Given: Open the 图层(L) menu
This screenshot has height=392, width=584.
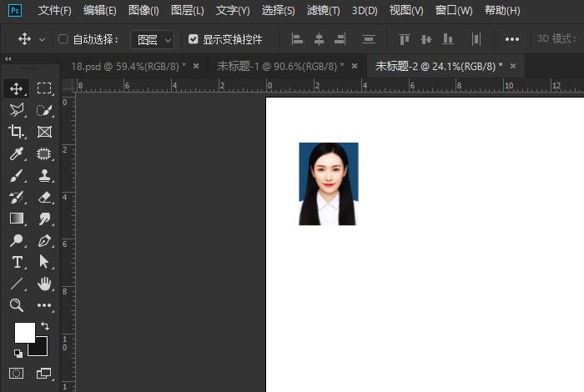Looking at the screenshot, I should [188, 10].
